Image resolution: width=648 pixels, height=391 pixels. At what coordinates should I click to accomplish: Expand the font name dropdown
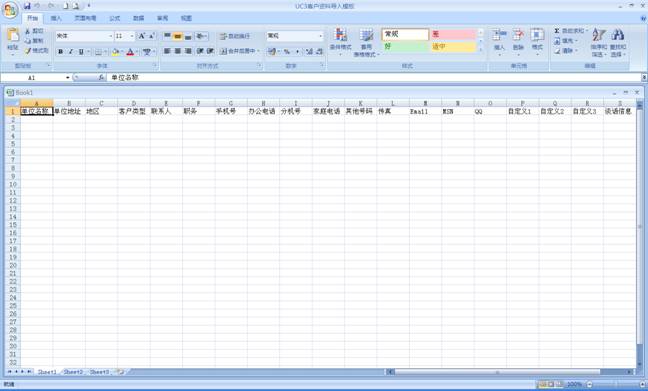(111, 36)
